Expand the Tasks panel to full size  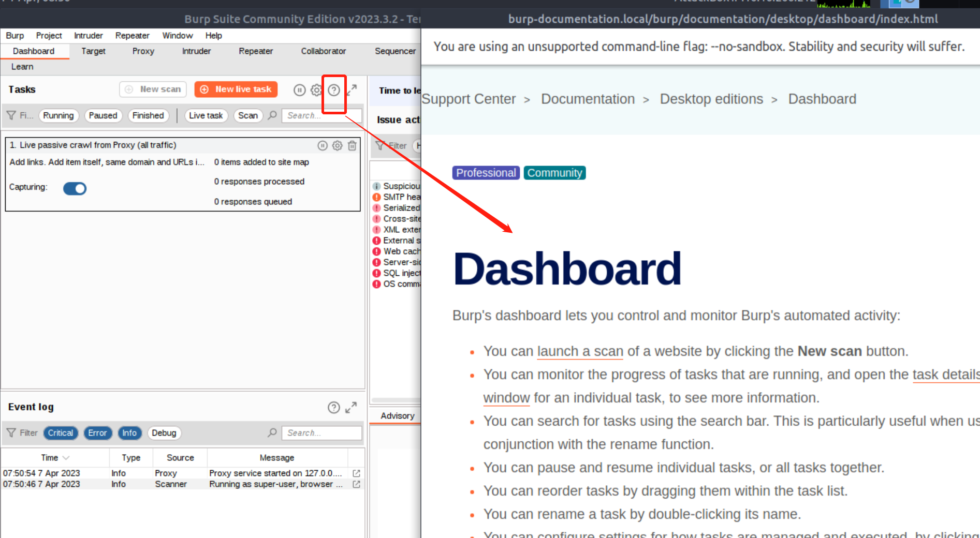pyautogui.click(x=352, y=89)
